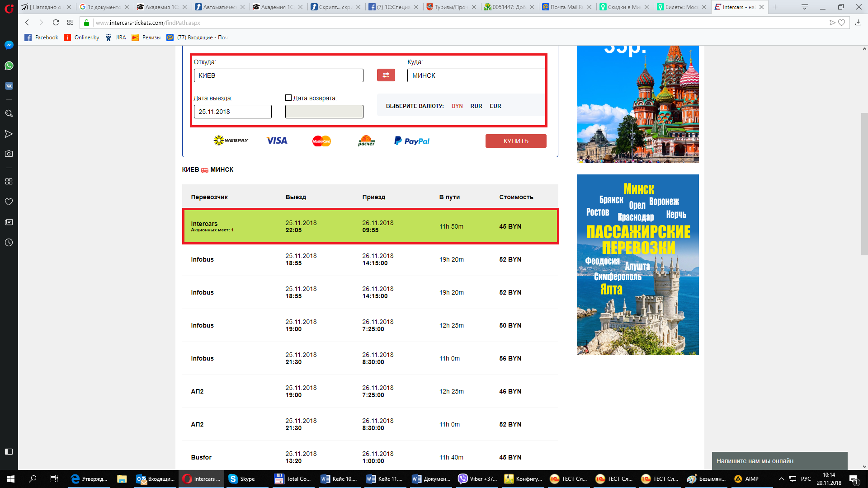Open the sidebar speed dial grid icon

point(9,181)
